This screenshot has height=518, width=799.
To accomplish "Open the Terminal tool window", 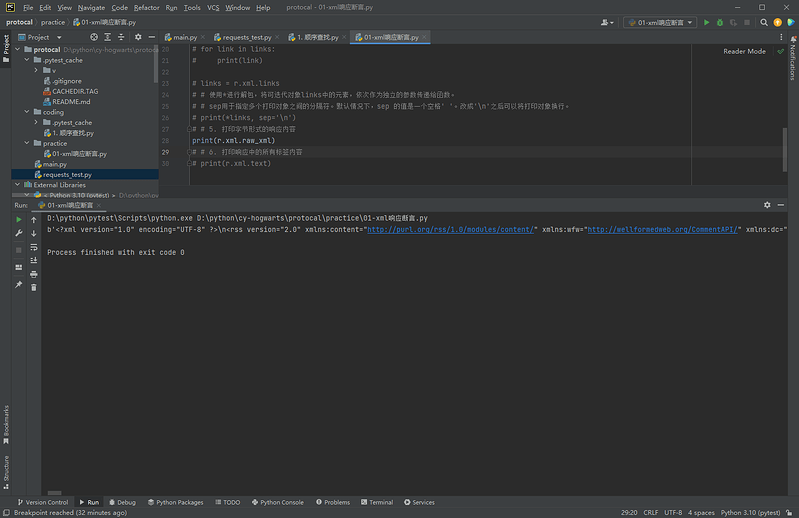I will (377, 502).
